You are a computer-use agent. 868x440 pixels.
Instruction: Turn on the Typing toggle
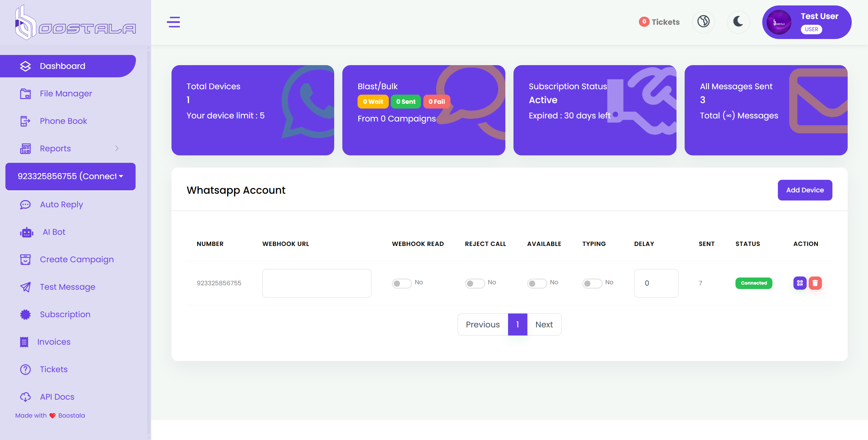[x=592, y=283]
